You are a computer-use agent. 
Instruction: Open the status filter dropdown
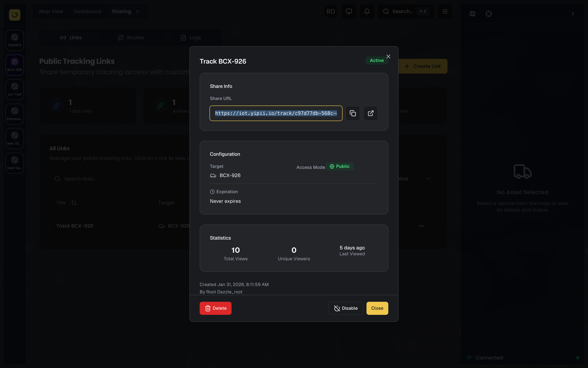click(x=418, y=179)
